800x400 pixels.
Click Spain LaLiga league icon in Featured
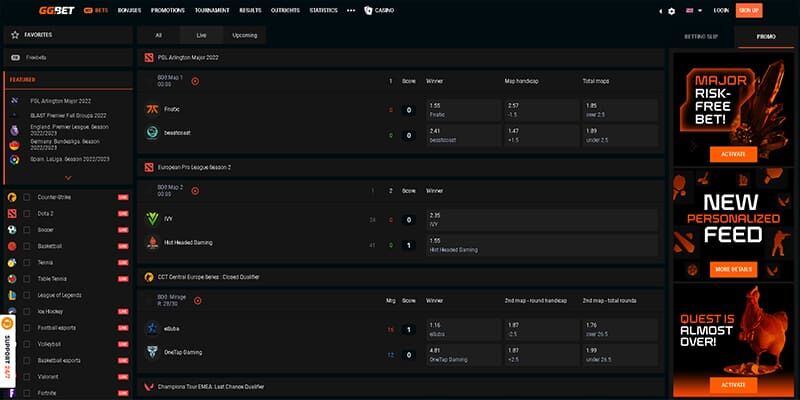tap(15, 160)
